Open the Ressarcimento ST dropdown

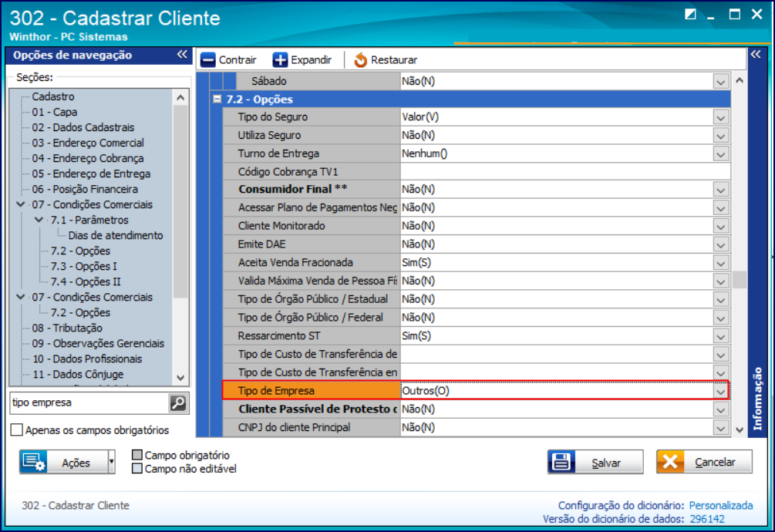(720, 336)
